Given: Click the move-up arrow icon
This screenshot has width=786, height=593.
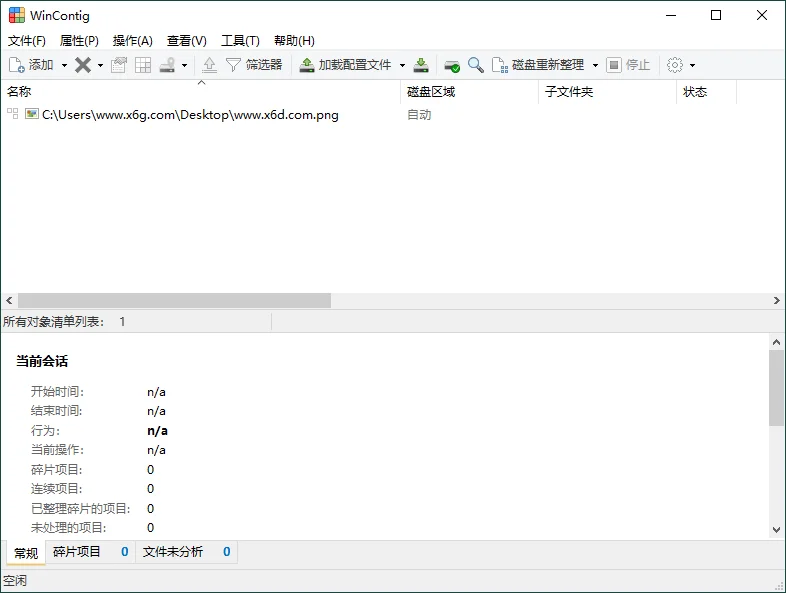Looking at the screenshot, I should coord(209,65).
